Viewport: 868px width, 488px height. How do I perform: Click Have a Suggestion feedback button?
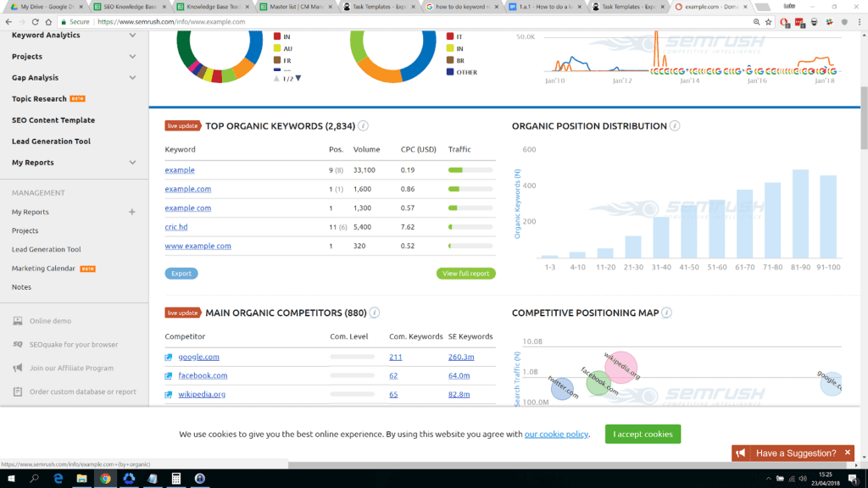[x=796, y=453]
